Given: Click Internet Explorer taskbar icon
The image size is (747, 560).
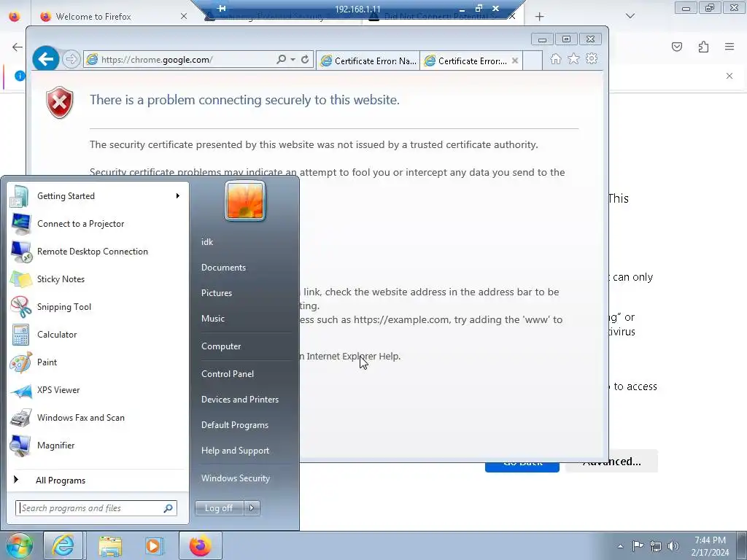Looking at the screenshot, I should pyautogui.click(x=63, y=545).
